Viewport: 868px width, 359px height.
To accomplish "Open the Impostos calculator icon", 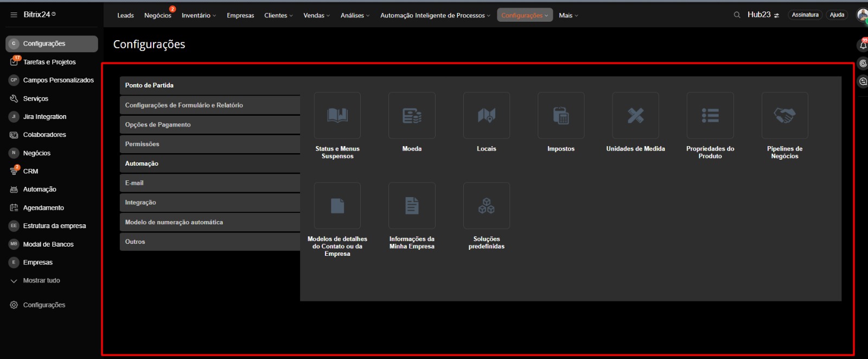I will click(561, 116).
